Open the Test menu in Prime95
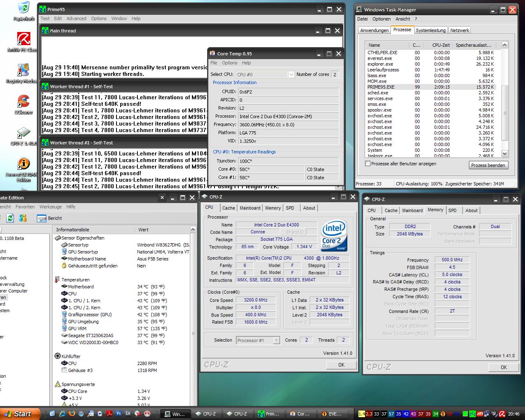 (45, 18)
